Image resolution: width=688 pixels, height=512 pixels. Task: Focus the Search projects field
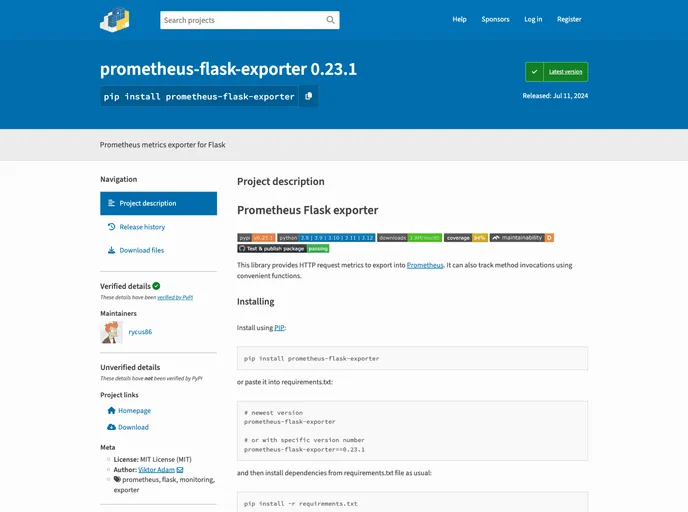pyautogui.click(x=250, y=20)
